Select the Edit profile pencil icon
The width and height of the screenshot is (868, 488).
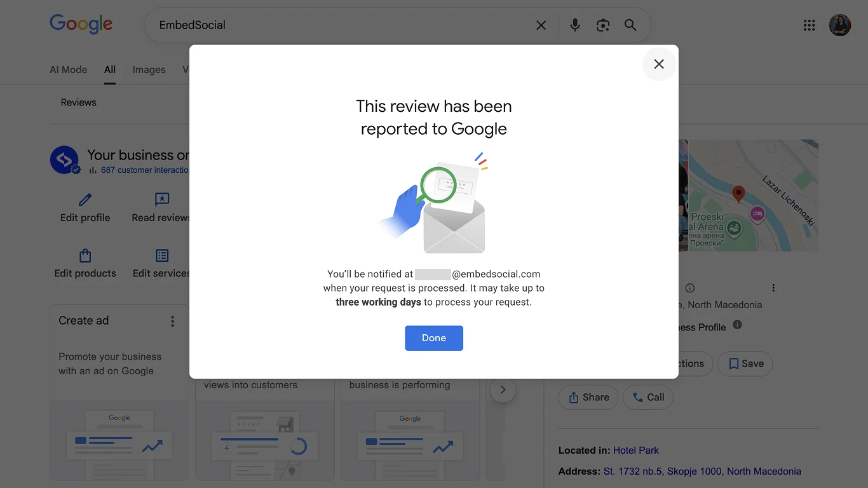tap(85, 200)
